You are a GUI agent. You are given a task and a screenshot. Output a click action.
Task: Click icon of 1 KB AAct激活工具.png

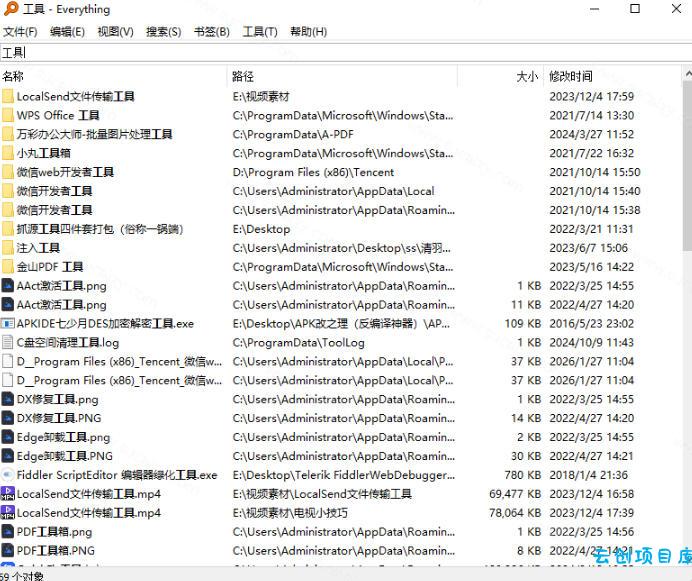8,286
